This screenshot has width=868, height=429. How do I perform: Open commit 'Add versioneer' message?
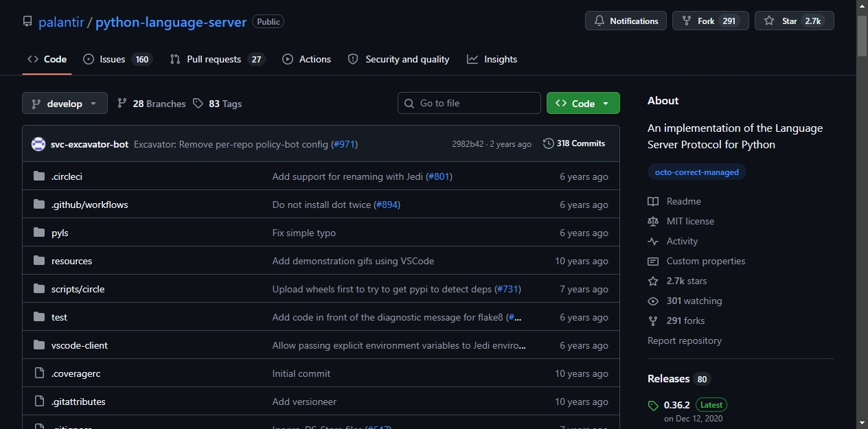click(x=304, y=402)
